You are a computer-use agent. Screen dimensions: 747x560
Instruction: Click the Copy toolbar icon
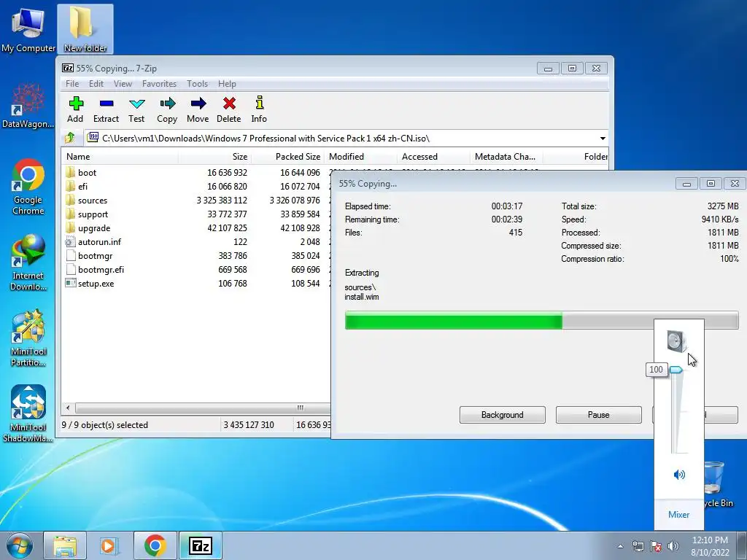click(167, 109)
